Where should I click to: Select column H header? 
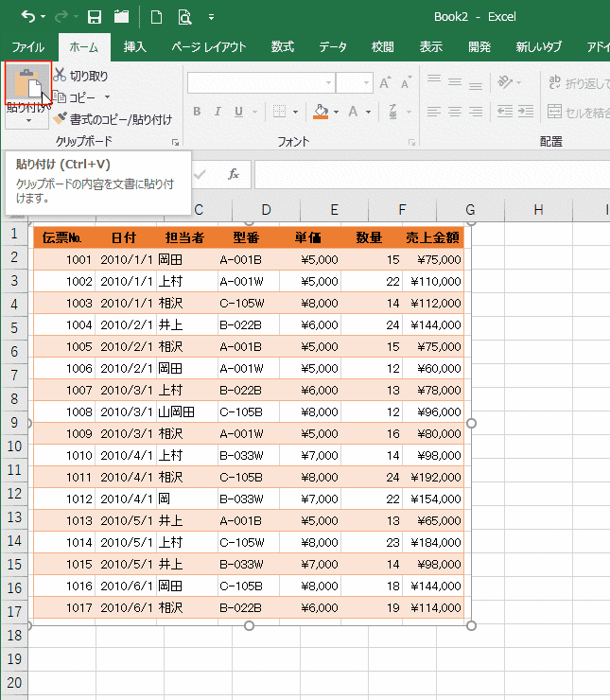coord(539,210)
